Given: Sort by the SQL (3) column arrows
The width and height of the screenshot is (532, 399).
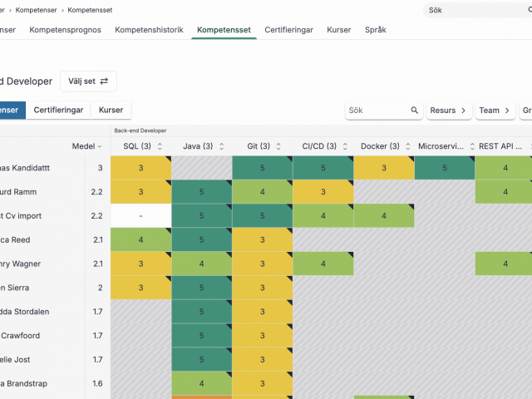Looking at the screenshot, I should 159,146.
